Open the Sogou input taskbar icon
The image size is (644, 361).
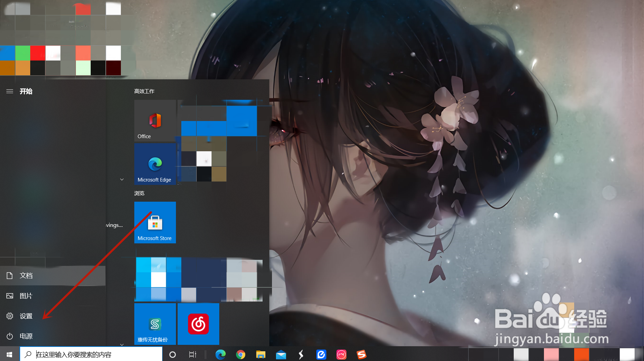[x=362, y=354]
